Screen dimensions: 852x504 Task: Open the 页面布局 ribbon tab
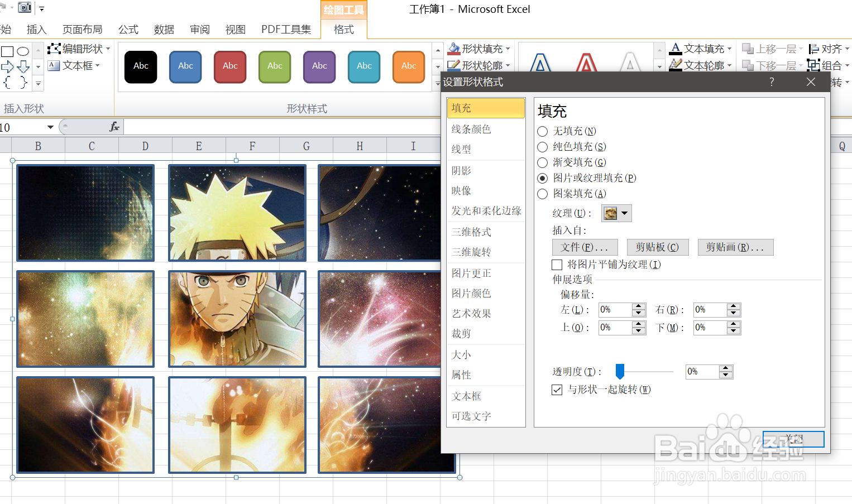tap(83, 30)
